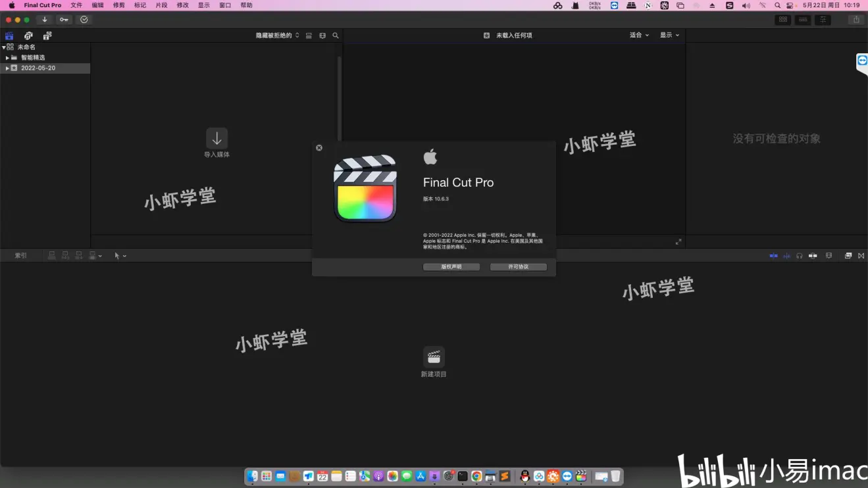Select the 2022-05-20 event row
This screenshot has height=488, width=868.
point(45,68)
